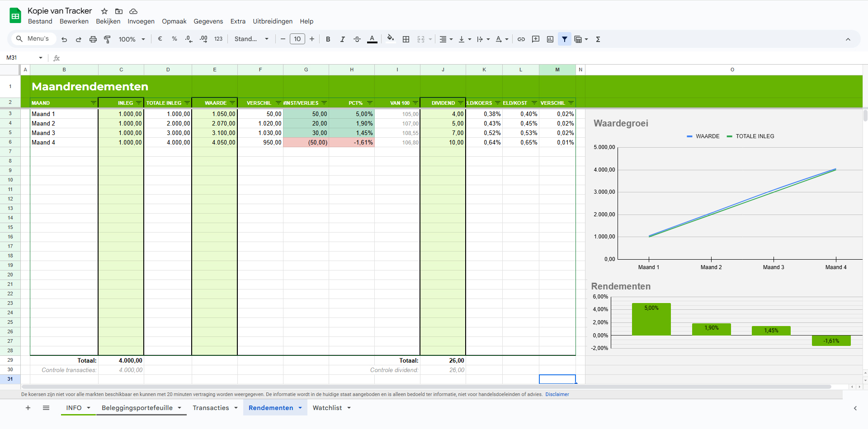Open the borders menu
This screenshot has height=429, width=868.
click(x=406, y=39)
